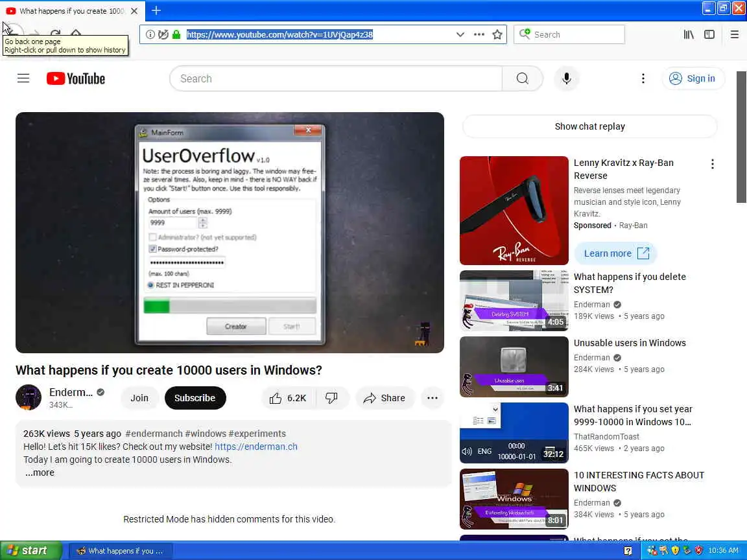Expand the address bar history dropdown
Viewport: 747px width, 560px height.
(460, 34)
